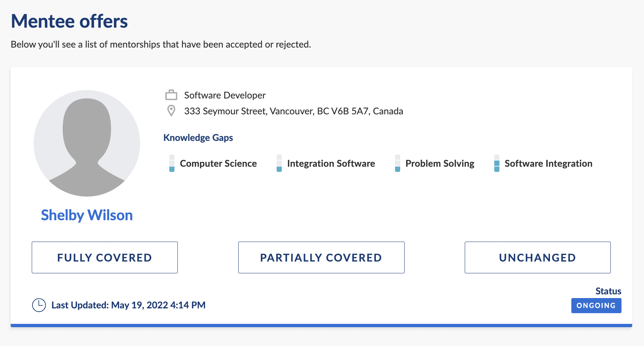The width and height of the screenshot is (644, 346).
Task: Click the Knowledge Gaps heading
Action: tap(198, 138)
